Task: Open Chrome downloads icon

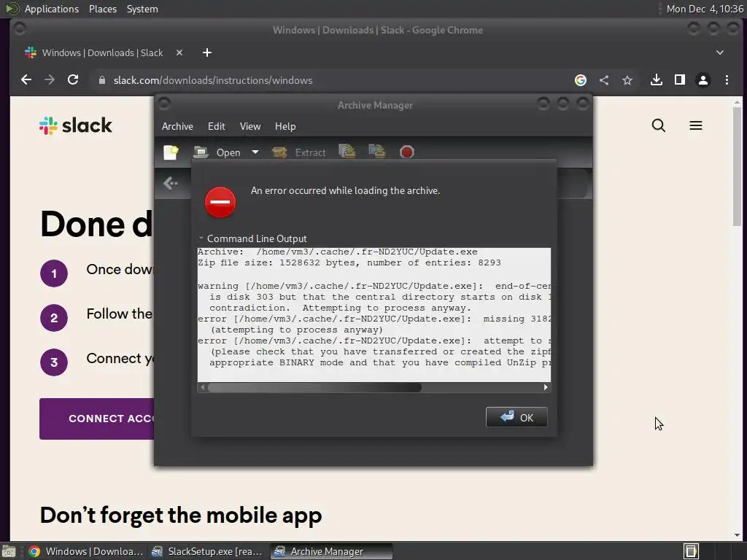Action: pos(657,80)
